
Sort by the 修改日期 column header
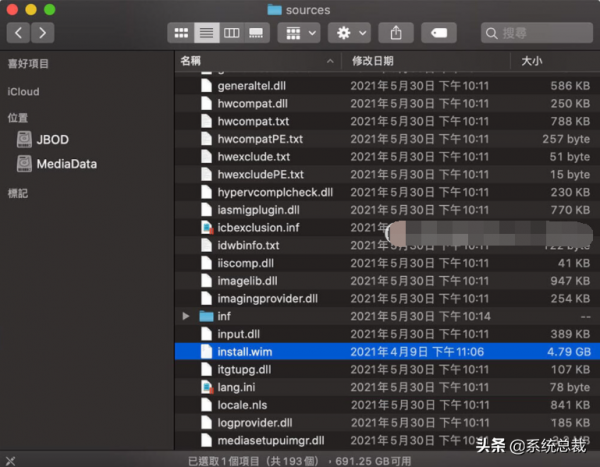[x=373, y=61]
